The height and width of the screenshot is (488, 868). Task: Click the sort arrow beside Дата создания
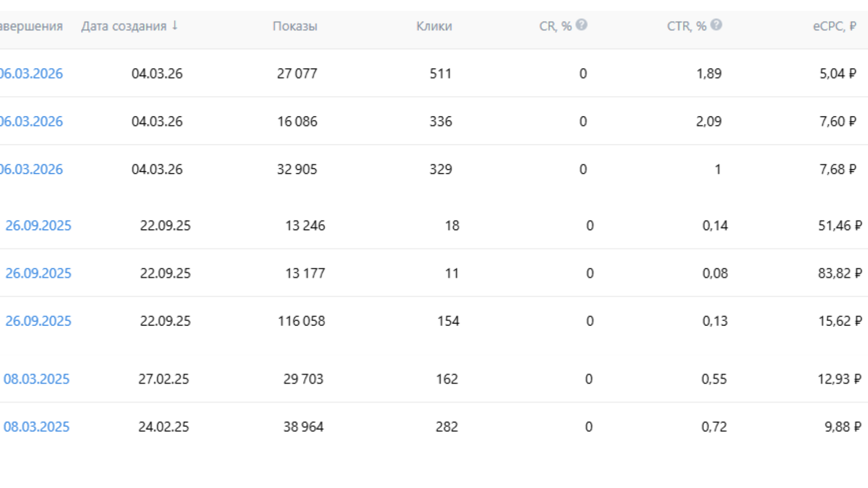[175, 26]
